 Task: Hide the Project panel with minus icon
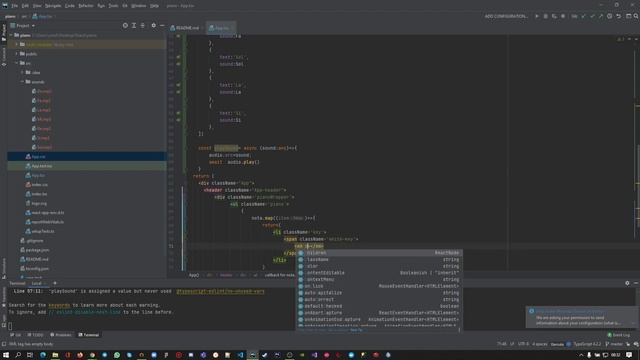[x=162, y=25]
